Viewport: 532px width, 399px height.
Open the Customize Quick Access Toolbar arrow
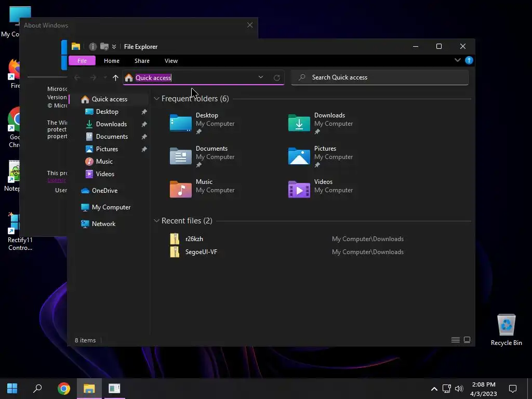point(114,46)
